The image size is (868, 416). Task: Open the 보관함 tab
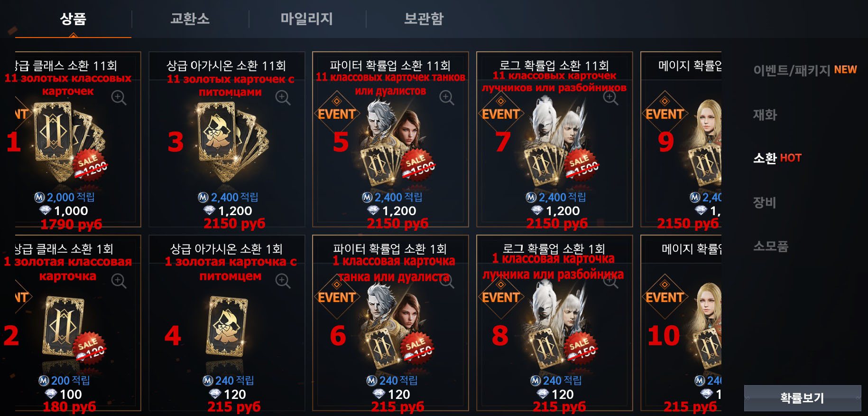424,19
